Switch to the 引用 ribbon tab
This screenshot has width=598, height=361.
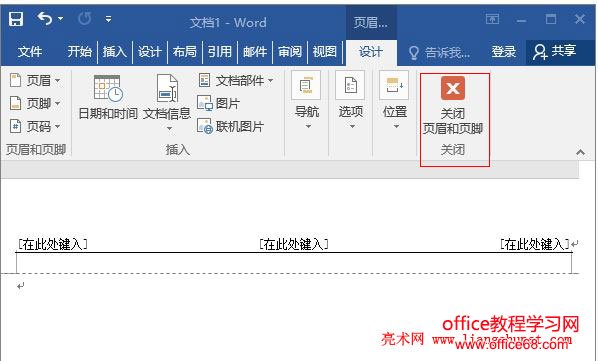(220, 51)
